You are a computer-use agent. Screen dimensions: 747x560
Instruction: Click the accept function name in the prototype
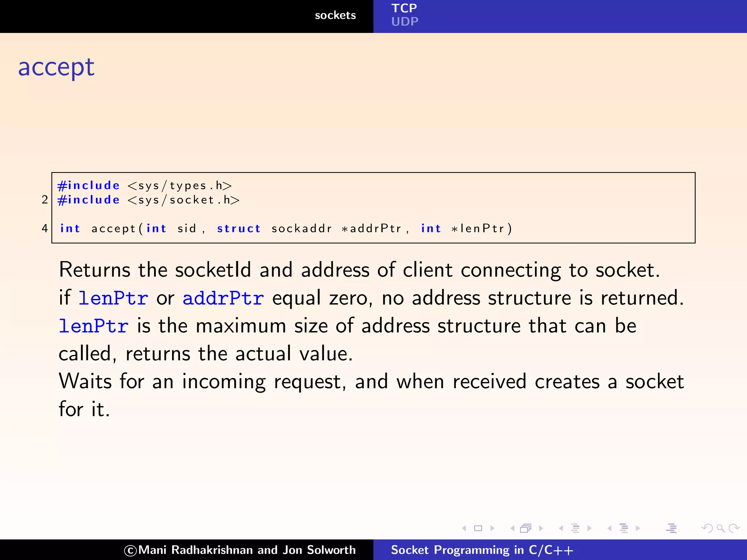coord(113,229)
